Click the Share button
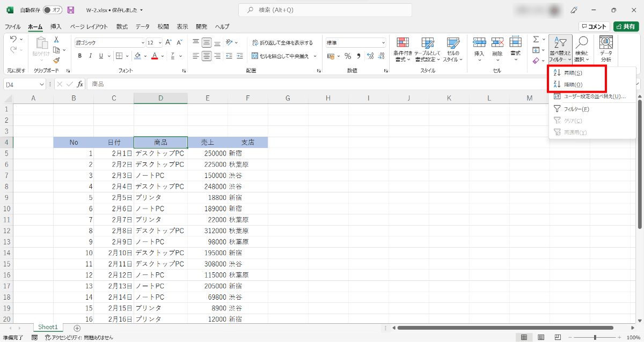This screenshot has height=342, width=644. [x=626, y=27]
